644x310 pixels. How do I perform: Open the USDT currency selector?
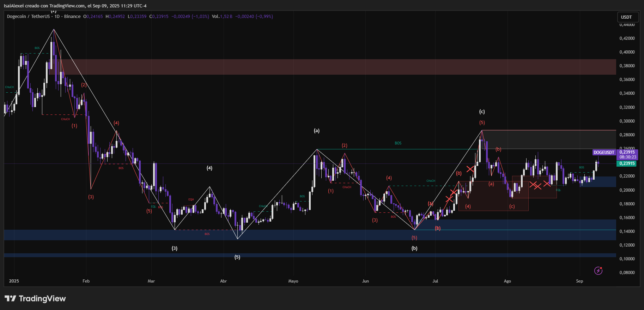626,17
